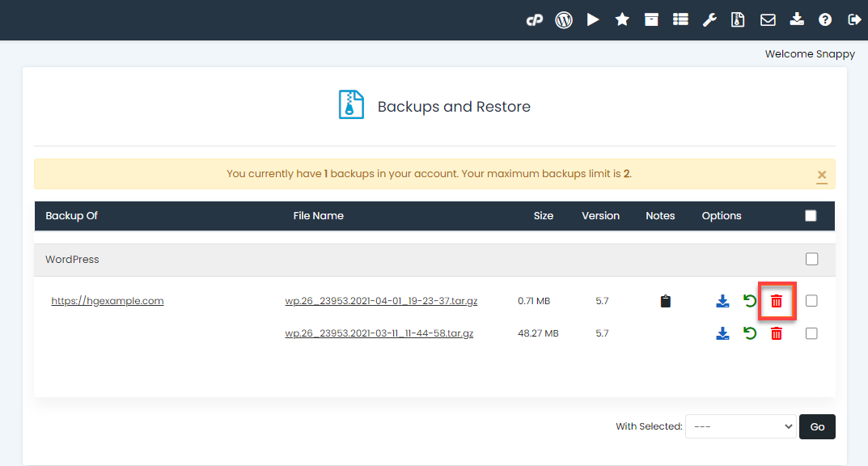
Task: Click the Go button
Action: [817, 426]
